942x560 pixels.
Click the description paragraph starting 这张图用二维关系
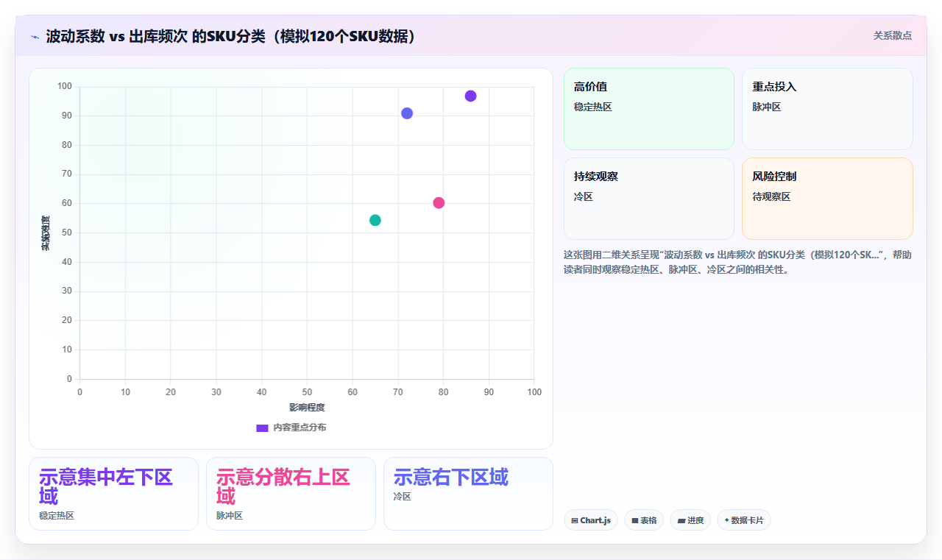738,262
